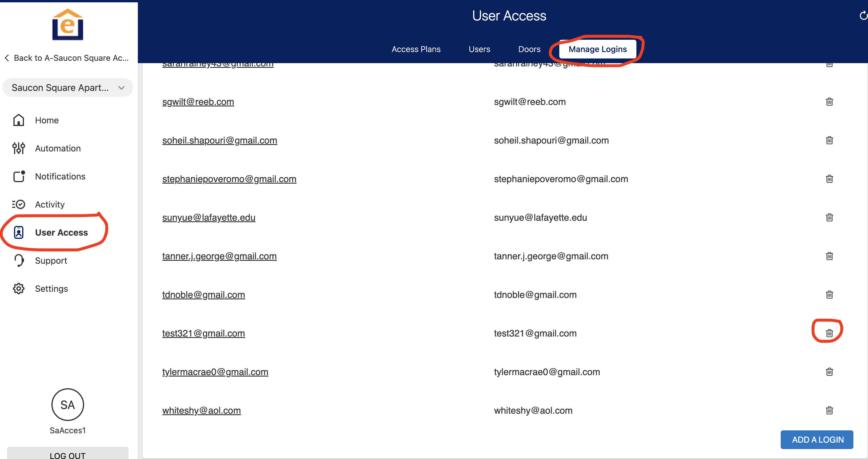The height and width of the screenshot is (459, 868).
Task: Delete the sgwilt@reeb.com login
Action: coord(829,101)
